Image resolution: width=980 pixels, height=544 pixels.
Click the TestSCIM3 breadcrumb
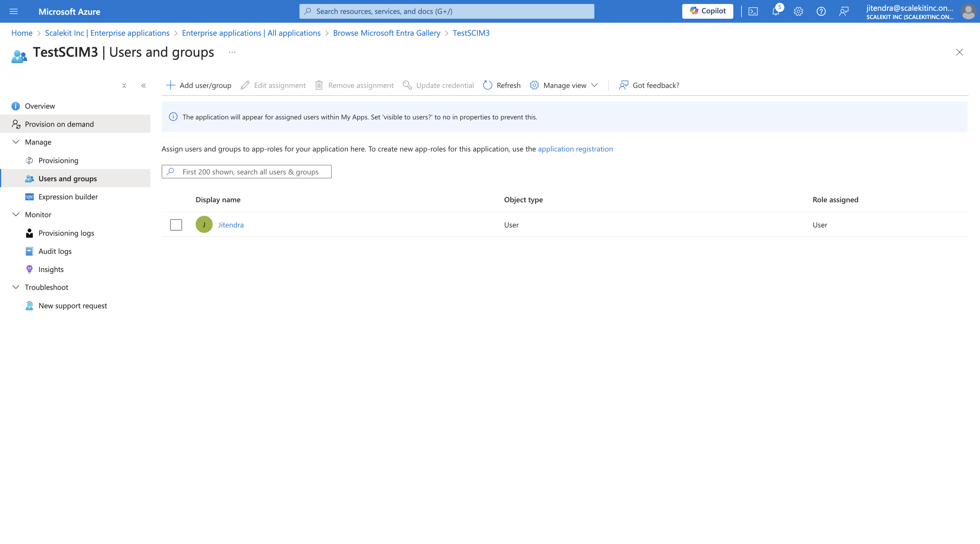[x=471, y=33]
